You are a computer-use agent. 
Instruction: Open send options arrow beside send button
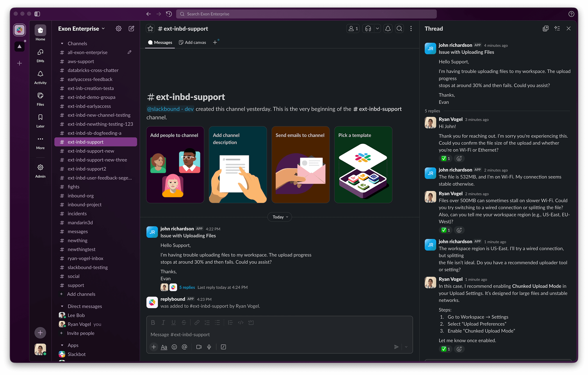pos(406,347)
